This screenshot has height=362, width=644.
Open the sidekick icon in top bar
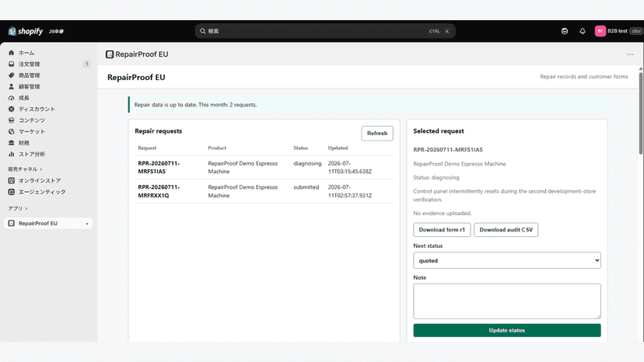click(x=565, y=31)
